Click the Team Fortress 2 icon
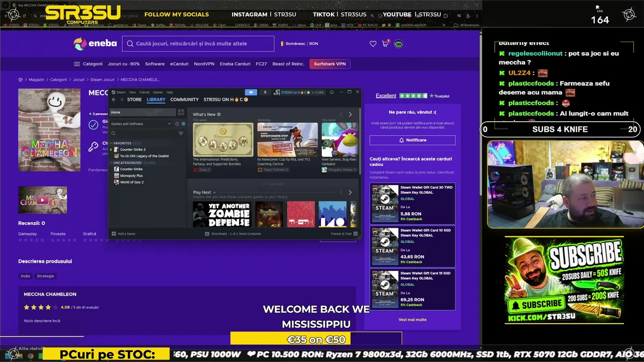Viewport: 644px width, 362px height. (x=260, y=170)
